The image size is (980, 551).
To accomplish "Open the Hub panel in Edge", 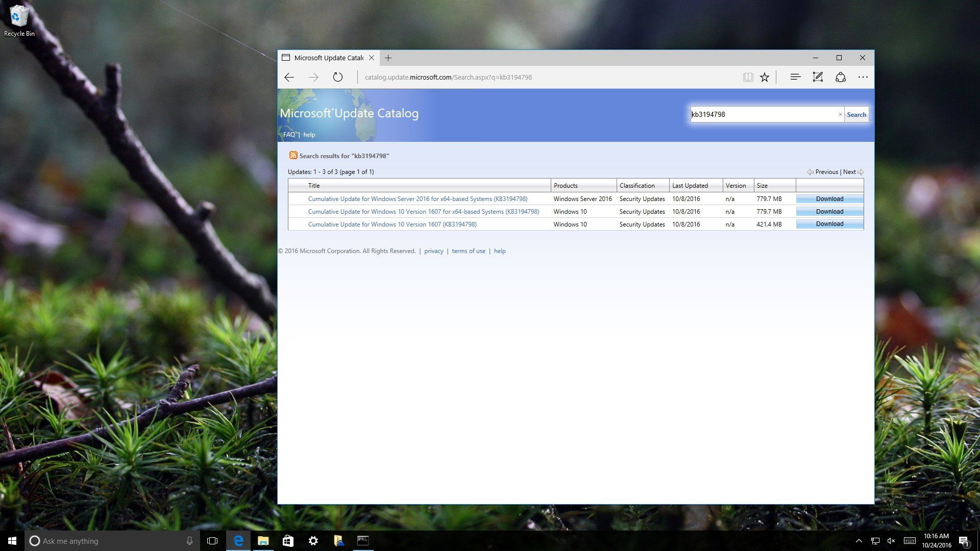I will pos(795,77).
